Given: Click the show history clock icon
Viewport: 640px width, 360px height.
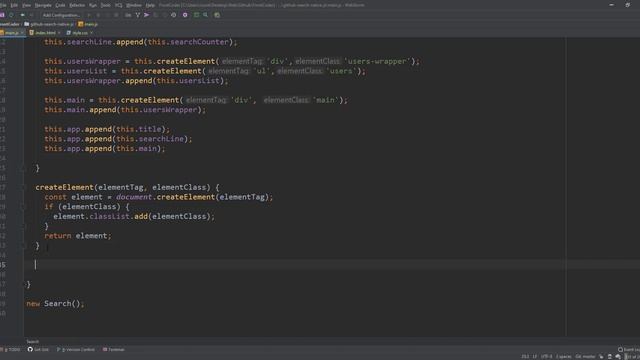Looking at the screenshot, I should pos(173,15).
